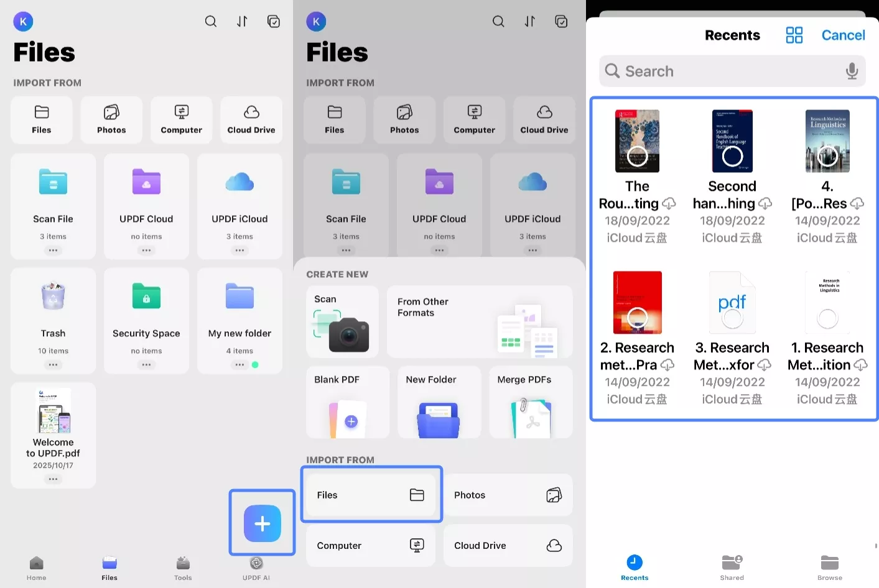This screenshot has height=588, width=879.
Task: Select Cloud Drive under Import From sheet
Action: tap(508, 545)
